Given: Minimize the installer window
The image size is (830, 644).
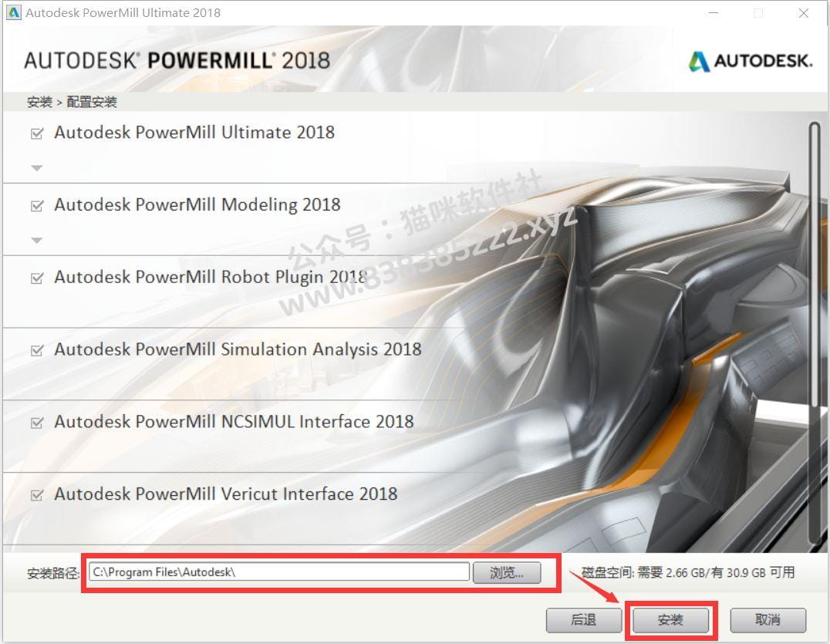Looking at the screenshot, I should pyautogui.click(x=714, y=13).
